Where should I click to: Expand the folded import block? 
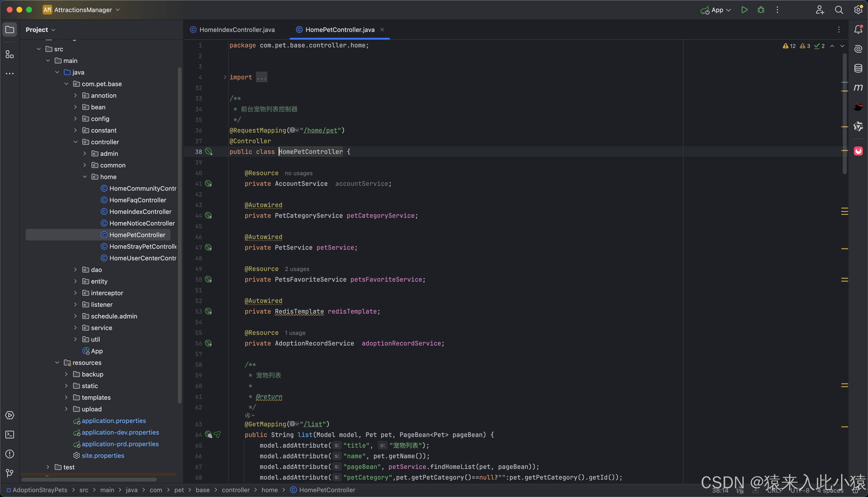coord(225,77)
